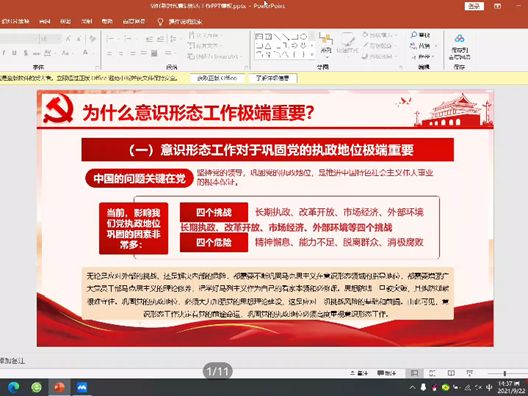Open the Shape Effects dropdown

pyautogui.click(x=380, y=56)
